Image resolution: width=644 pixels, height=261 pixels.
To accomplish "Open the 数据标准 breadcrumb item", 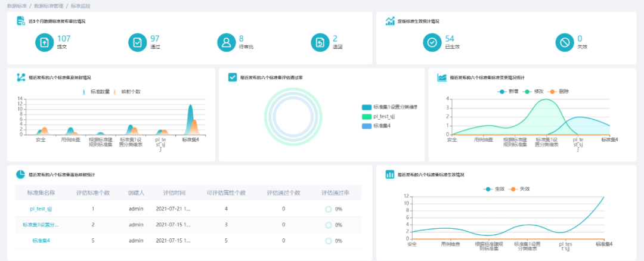I will [17, 6].
